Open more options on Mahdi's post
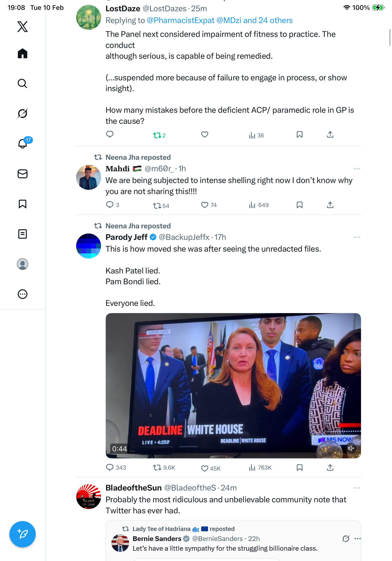Screen dimensions: 392x561 (x=357, y=169)
